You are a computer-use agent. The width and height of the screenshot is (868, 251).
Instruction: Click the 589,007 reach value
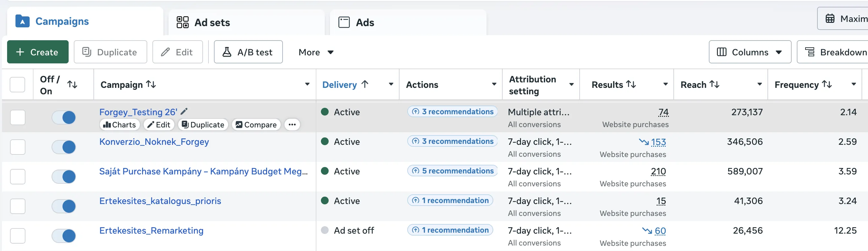745,171
